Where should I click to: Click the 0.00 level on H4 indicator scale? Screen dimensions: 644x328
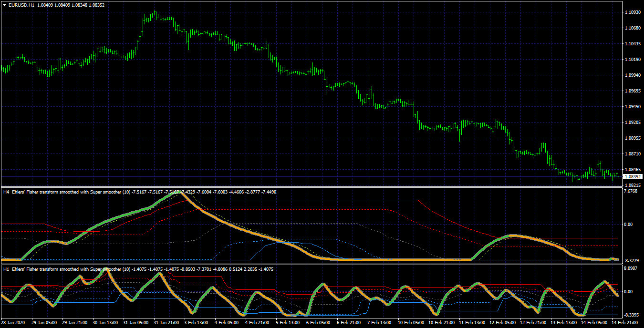coord(629,224)
